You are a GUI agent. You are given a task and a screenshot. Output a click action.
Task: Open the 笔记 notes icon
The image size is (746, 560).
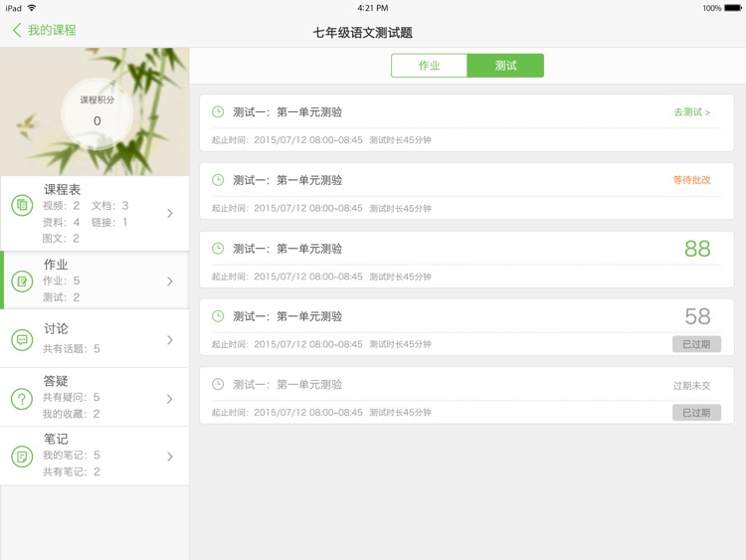pyautogui.click(x=22, y=457)
